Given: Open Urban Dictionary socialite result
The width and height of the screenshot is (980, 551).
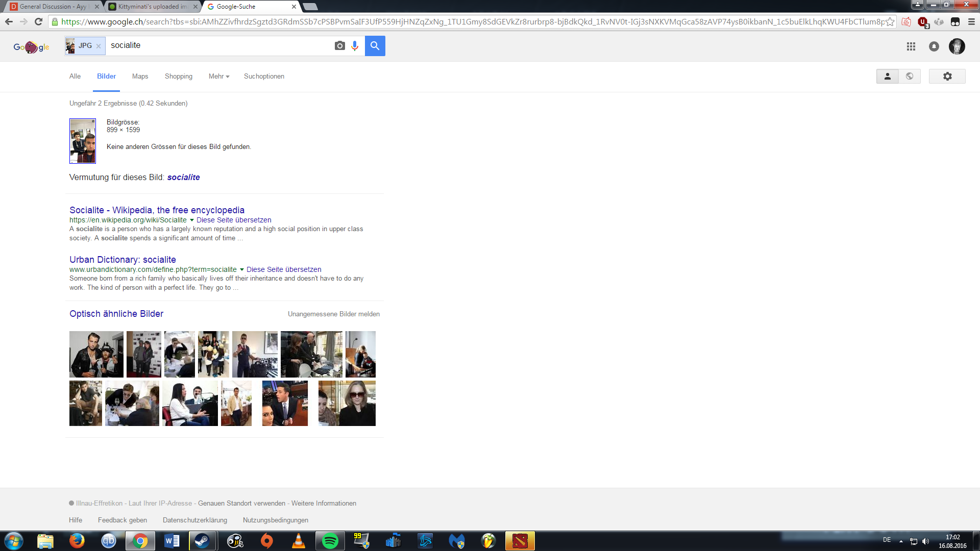Looking at the screenshot, I should 122,259.
